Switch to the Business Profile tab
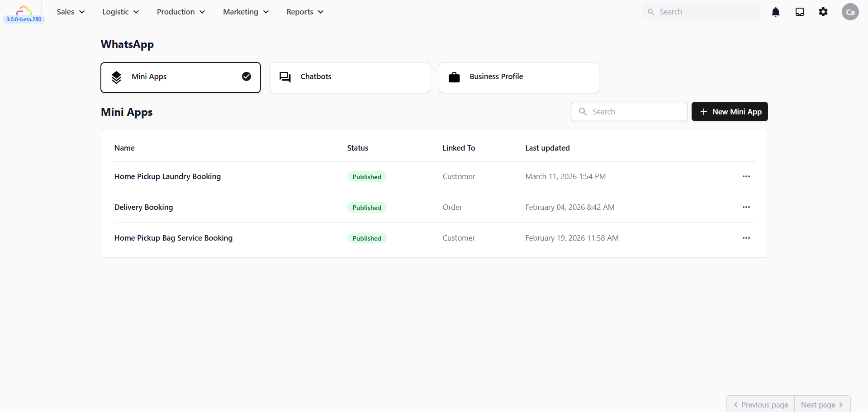 point(519,77)
